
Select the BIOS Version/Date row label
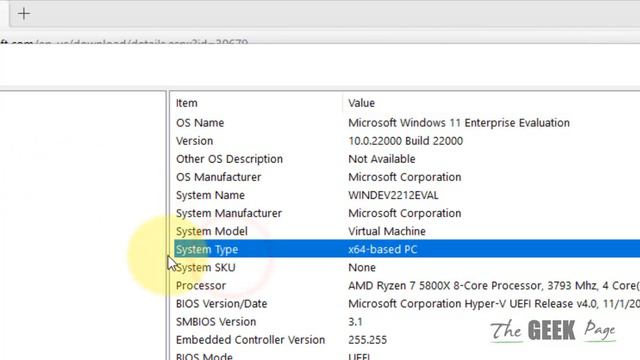pyautogui.click(x=221, y=304)
